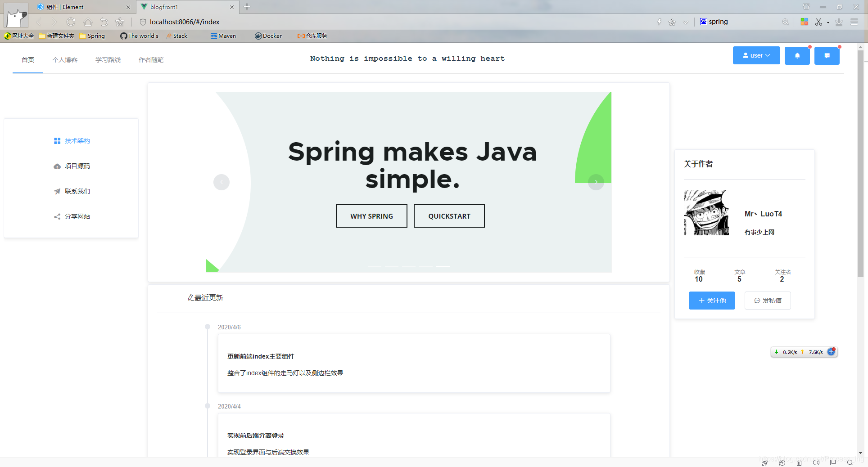This screenshot has height=467, width=868.
Task: Open the 个人博客 navigation tab
Action: [x=65, y=60]
